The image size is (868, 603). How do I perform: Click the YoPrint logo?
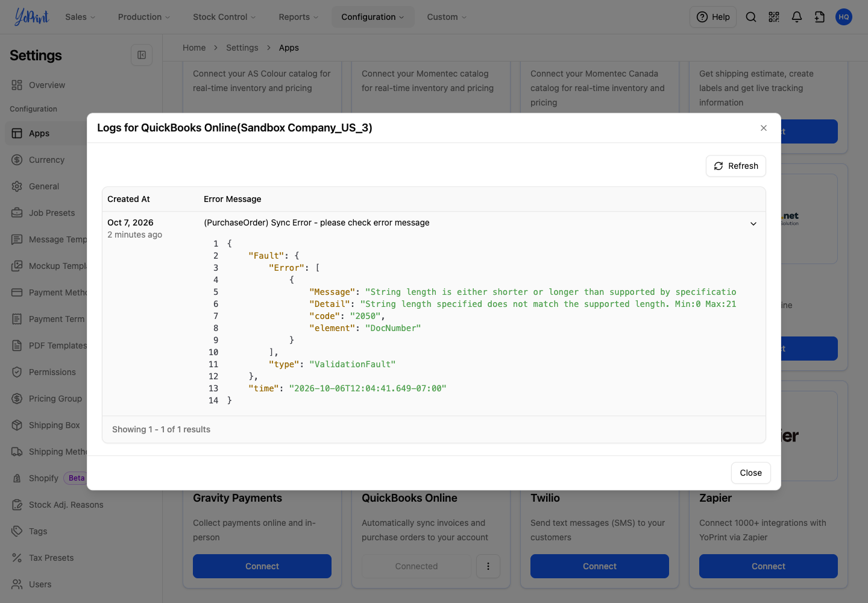click(x=31, y=17)
